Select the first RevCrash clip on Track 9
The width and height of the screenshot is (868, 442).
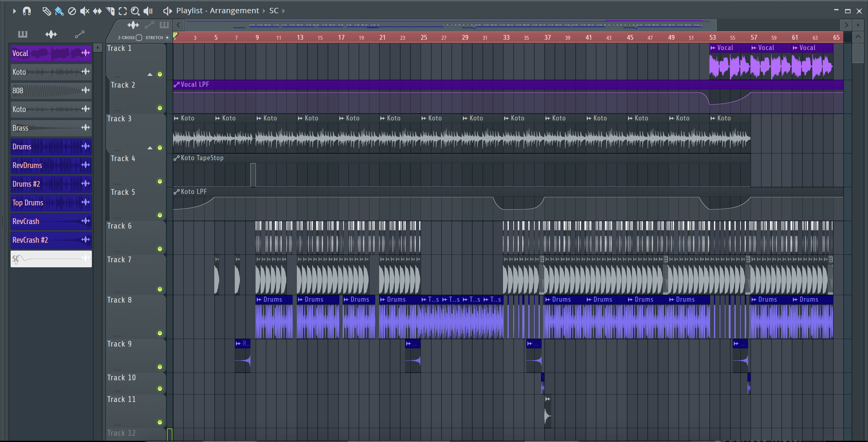point(243,356)
